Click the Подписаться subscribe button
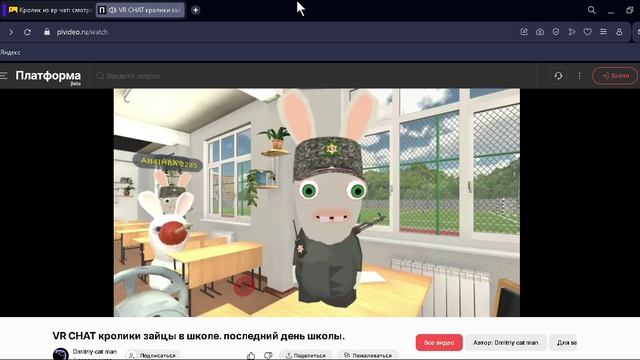Viewport: 640px width, 360px height. click(152, 356)
